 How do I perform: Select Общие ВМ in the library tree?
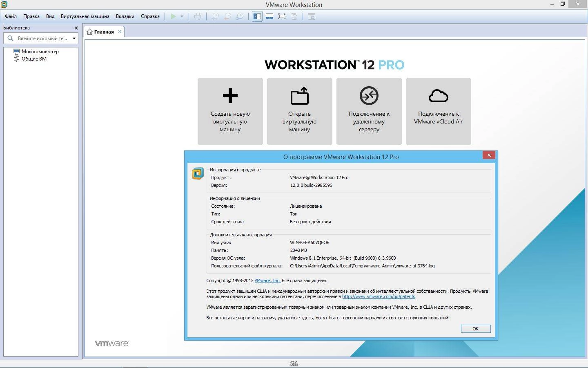tap(34, 59)
